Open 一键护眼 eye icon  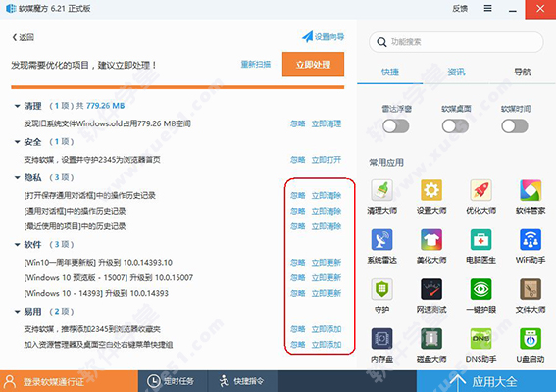pos(480,289)
